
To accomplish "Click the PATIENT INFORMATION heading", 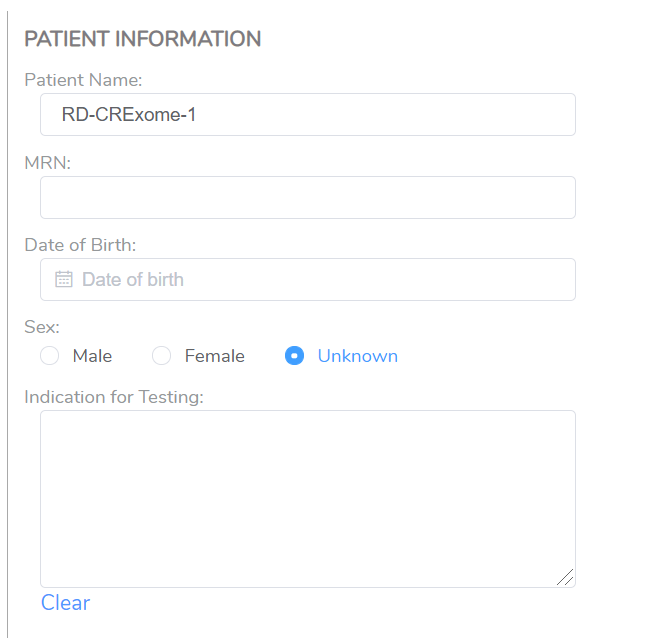I will point(143,39).
